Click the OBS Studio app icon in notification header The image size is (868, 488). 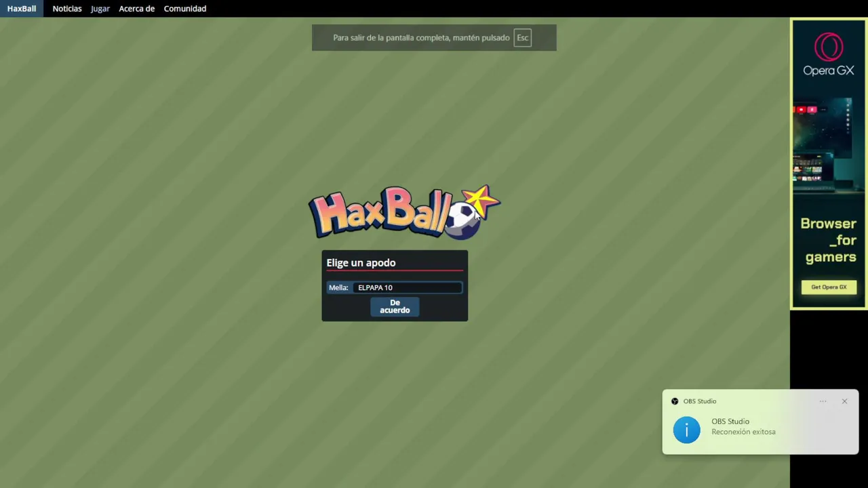coord(675,401)
